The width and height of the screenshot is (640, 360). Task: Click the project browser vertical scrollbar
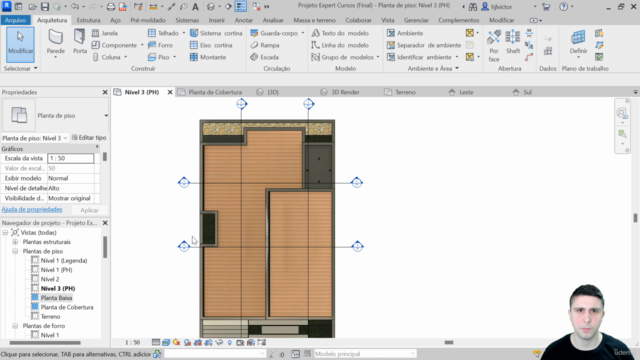click(105, 247)
